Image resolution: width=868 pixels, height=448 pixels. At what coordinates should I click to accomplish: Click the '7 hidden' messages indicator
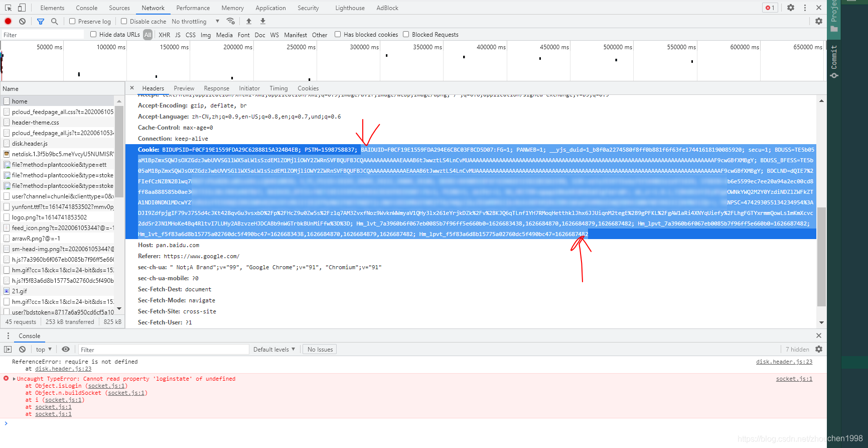click(x=797, y=349)
